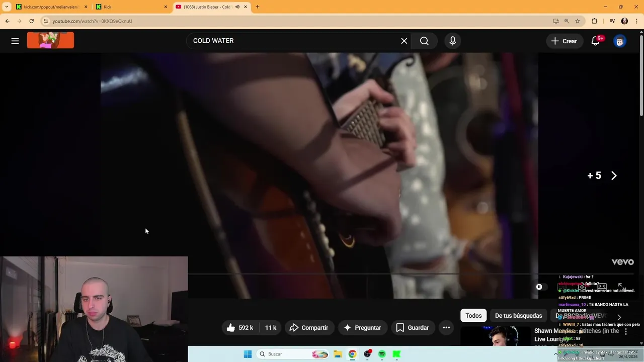The width and height of the screenshot is (644, 362).
Task: Open the Chrome extensions puzzle menu
Action: pos(595,21)
